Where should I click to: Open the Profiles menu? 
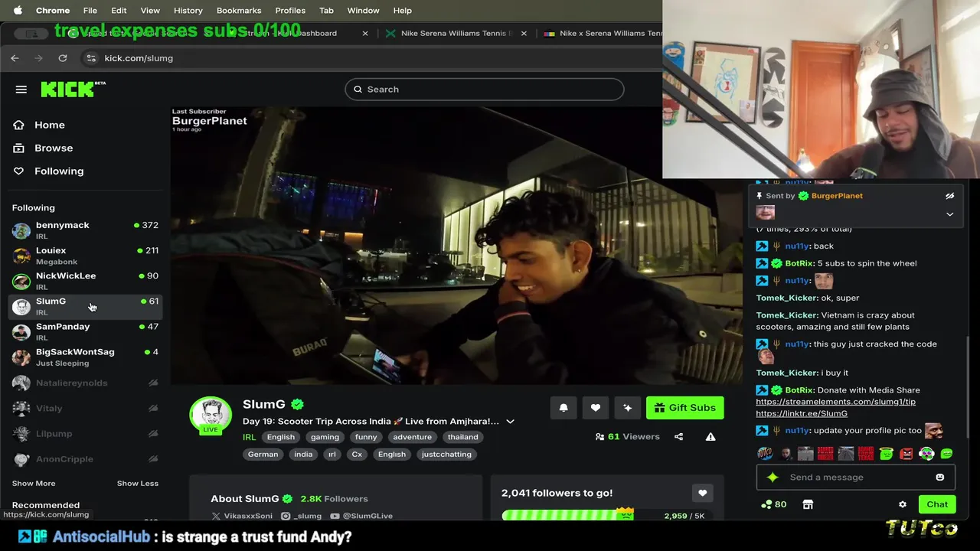[x=290, y=11]
